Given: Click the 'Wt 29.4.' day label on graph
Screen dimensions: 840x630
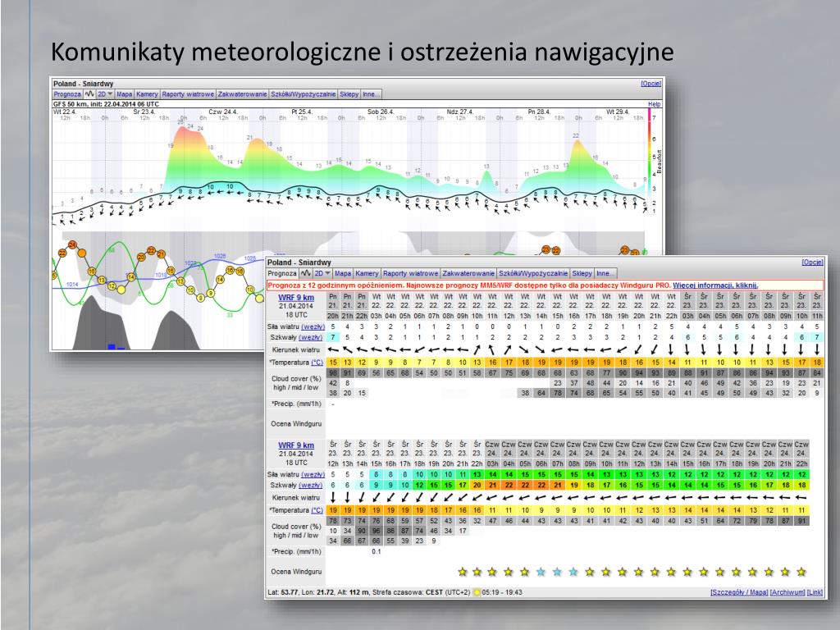Looking at the screenshot, I should click(617, 112).
